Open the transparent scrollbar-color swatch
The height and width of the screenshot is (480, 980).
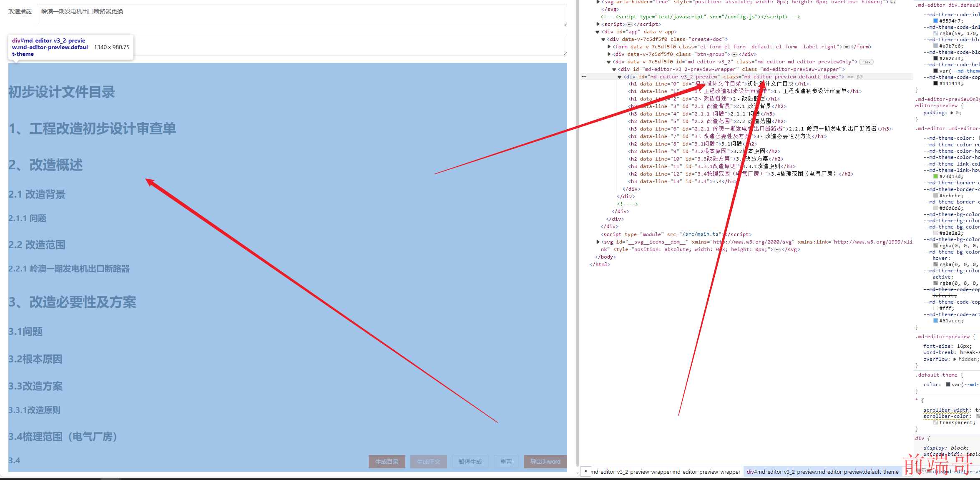(935, 422)
